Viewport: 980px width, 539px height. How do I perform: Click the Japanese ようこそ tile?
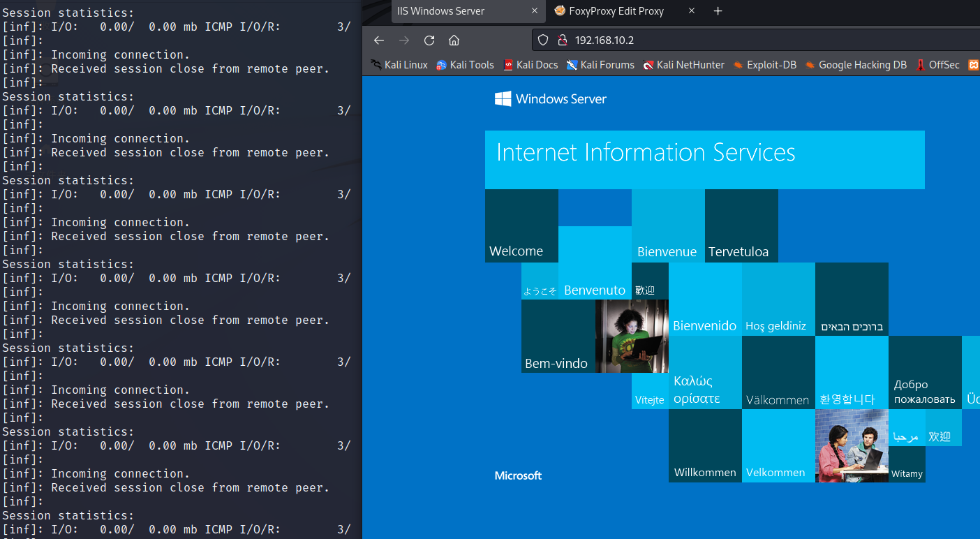click(540, 281)
